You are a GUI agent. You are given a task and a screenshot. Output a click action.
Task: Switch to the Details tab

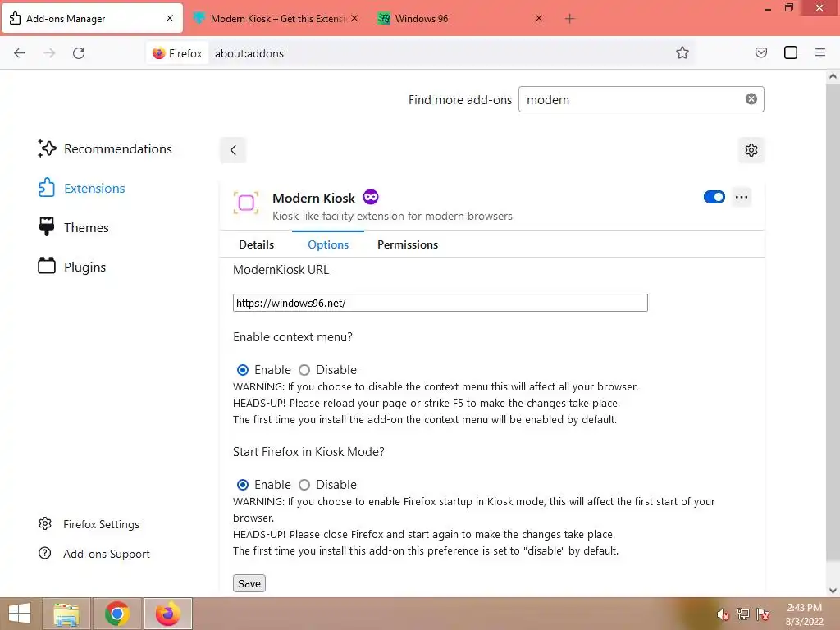256,244
